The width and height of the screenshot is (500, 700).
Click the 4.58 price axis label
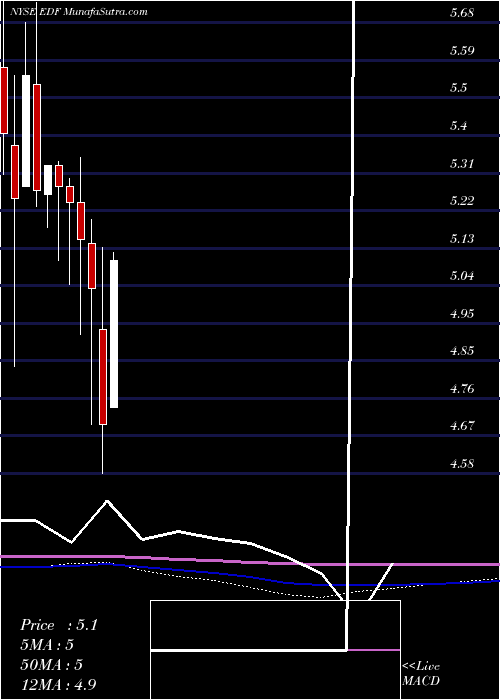click(462, 463)
